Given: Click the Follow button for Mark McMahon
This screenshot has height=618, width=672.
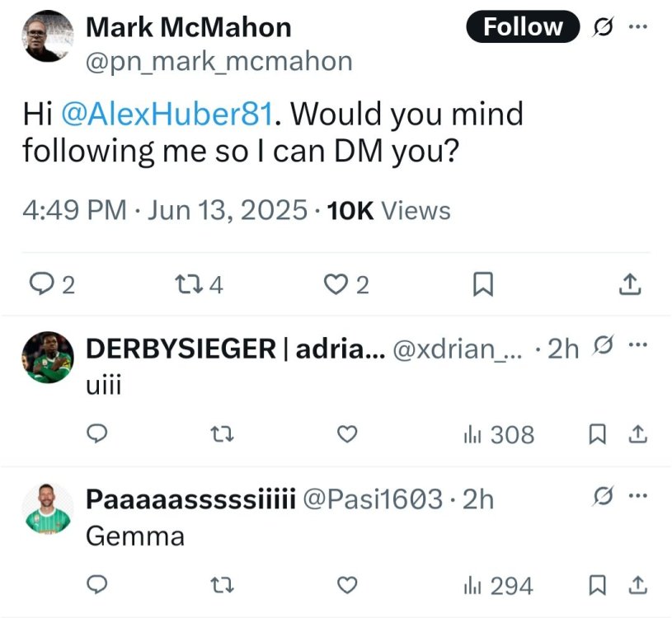Looking at the screenshot, I should (x=523, y=27).
